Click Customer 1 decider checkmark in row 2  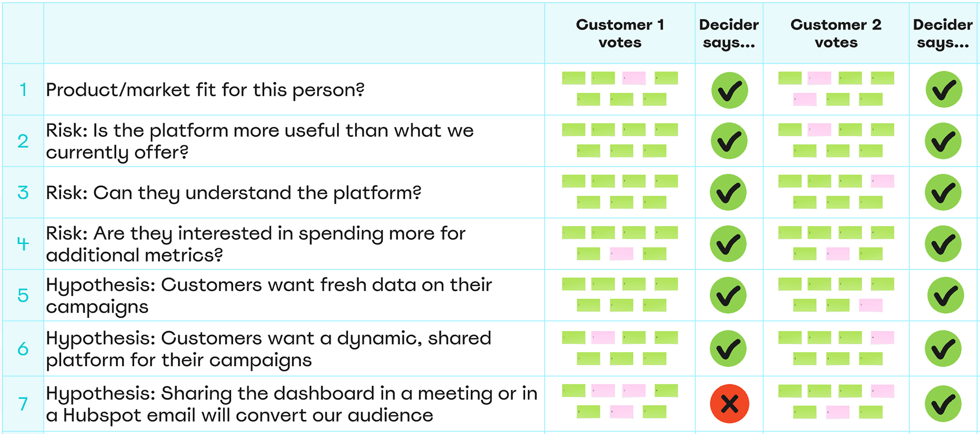tap(729, 141)
